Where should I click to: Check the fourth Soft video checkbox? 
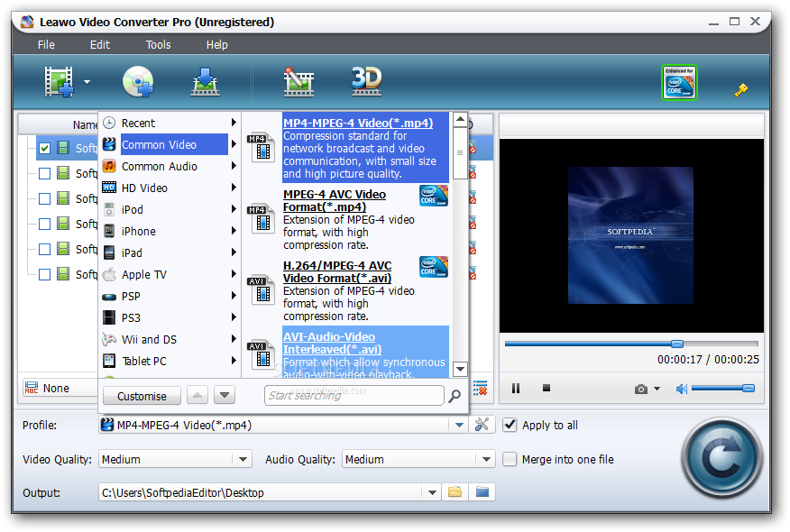click(45, 224)
